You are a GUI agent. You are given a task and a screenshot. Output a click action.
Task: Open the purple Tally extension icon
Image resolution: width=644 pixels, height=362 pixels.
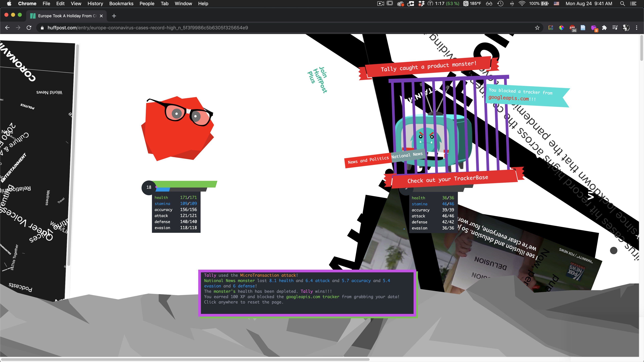point(594,28)
